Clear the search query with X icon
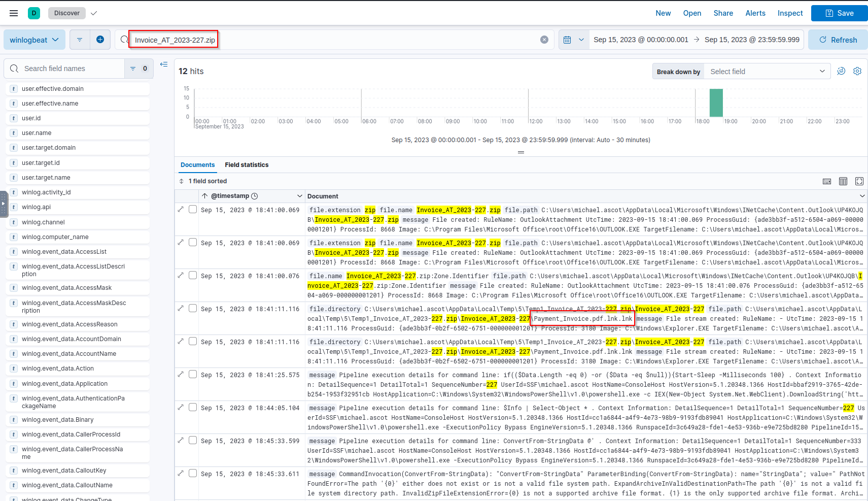The width and height of the screenshot is (868, 501). pos(544,40)
